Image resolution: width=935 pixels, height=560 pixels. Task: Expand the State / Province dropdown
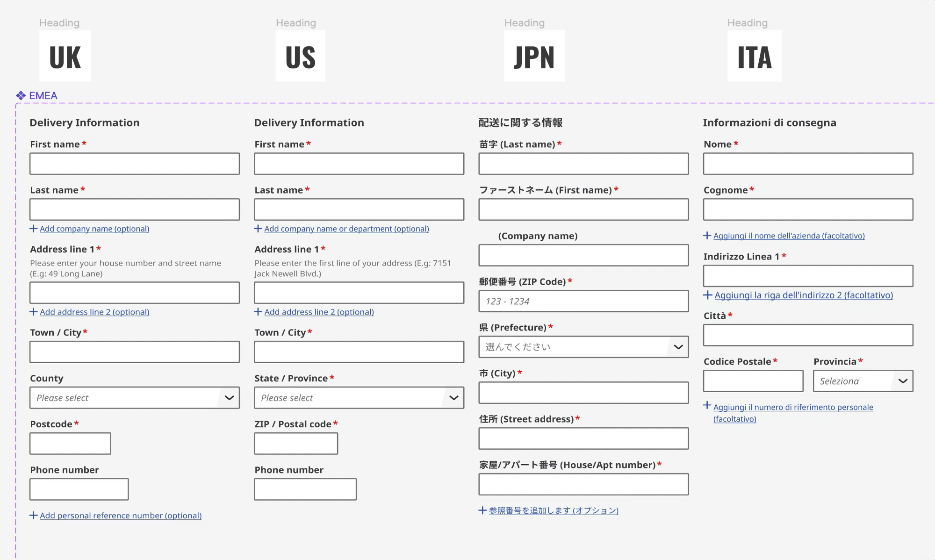(359, 398)
